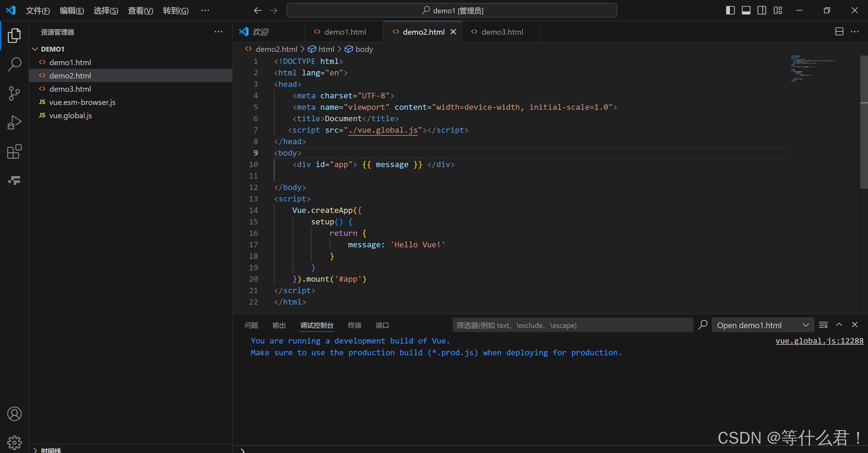Click the split editor icon

(x=839, y=32)
